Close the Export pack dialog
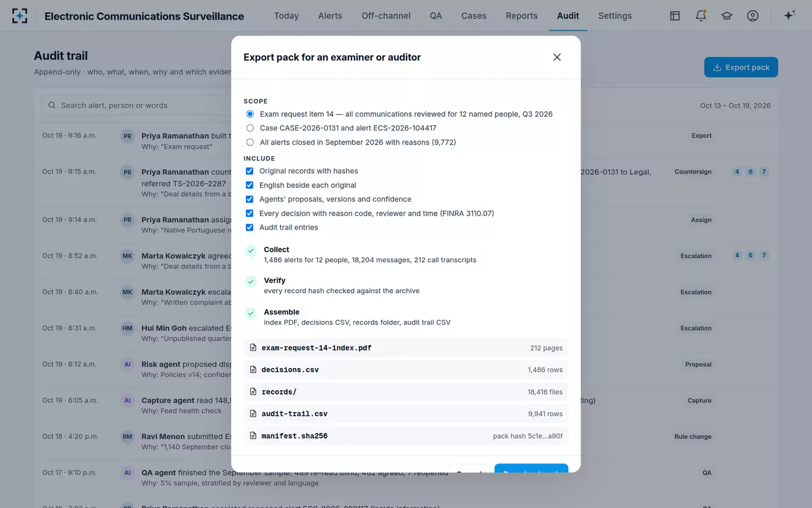Image resolution: width=812 pixels, height=508 pixels. pos(557,57)
